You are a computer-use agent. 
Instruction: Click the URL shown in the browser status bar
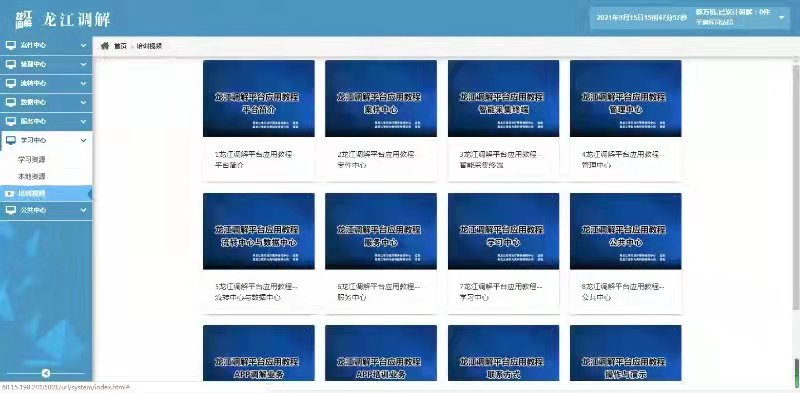click(65, 387)
